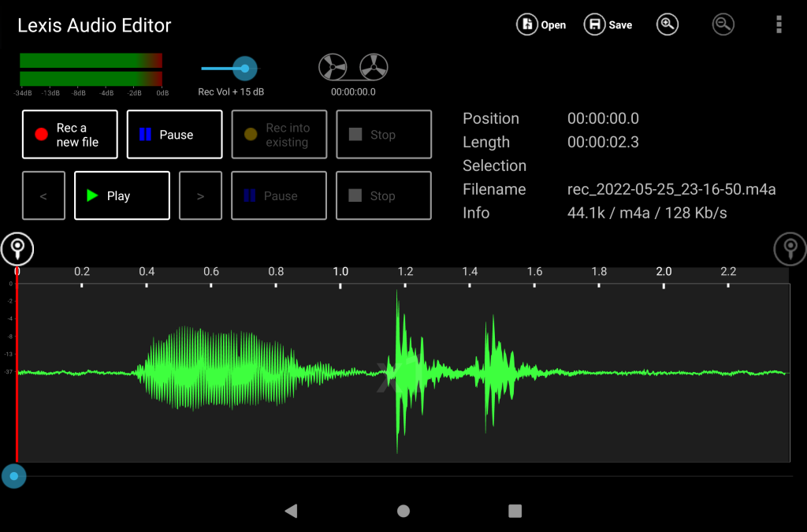Jump forward with the > button
The image size is (807, 532).
click(201, 195)
